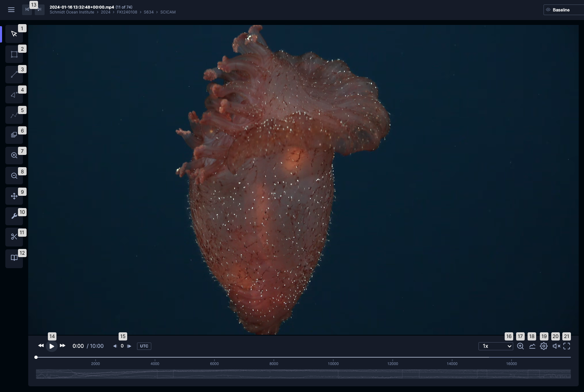Click the zoom out canvas tool
Image resolution: width=584 pixels, height=392 pixels.
point(14,176)
